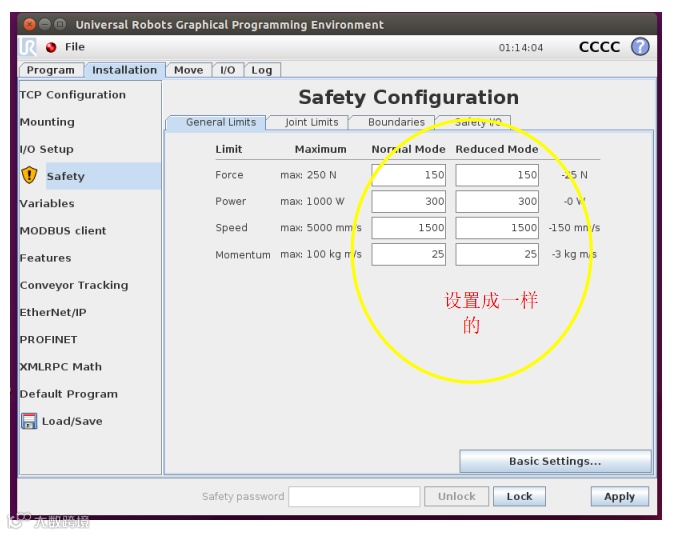The width and height of the screenshot is (675, 535).
Task: Open I/O Setup in the sidebar
Action: (x=46, y=149)
